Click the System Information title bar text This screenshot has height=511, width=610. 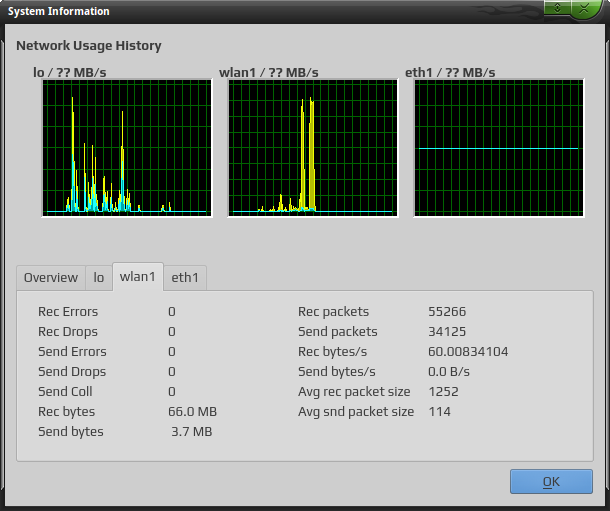tap(59, 11)
